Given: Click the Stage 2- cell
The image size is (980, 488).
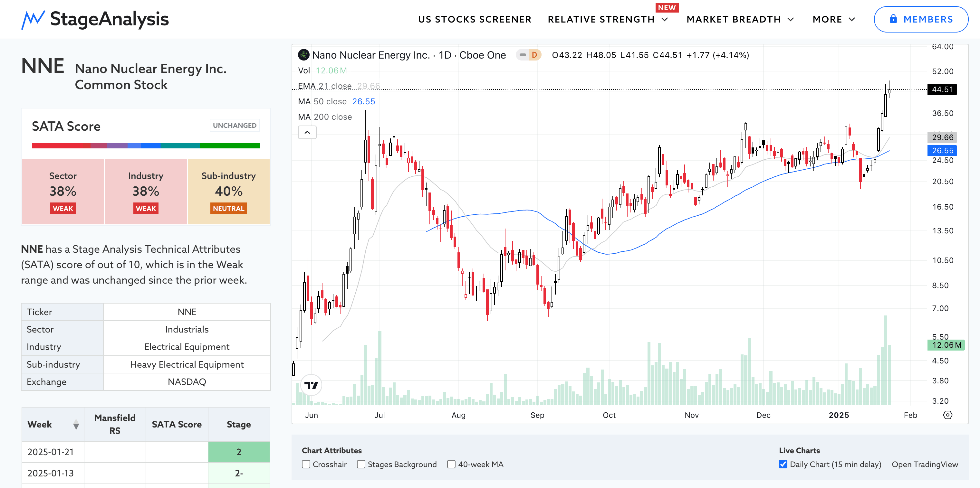Looking at the screenshot, I should [239, 473].
